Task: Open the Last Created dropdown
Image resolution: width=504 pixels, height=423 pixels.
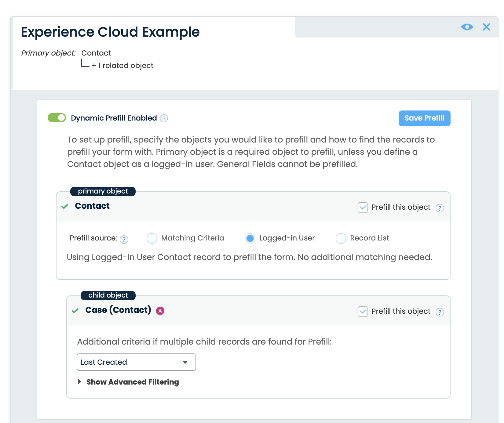Action: click(x=136, y=362)
